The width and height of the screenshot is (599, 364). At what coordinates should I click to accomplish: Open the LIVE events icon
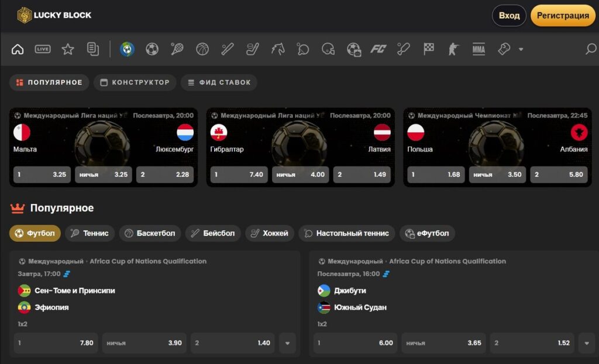(x=42, y=49)
